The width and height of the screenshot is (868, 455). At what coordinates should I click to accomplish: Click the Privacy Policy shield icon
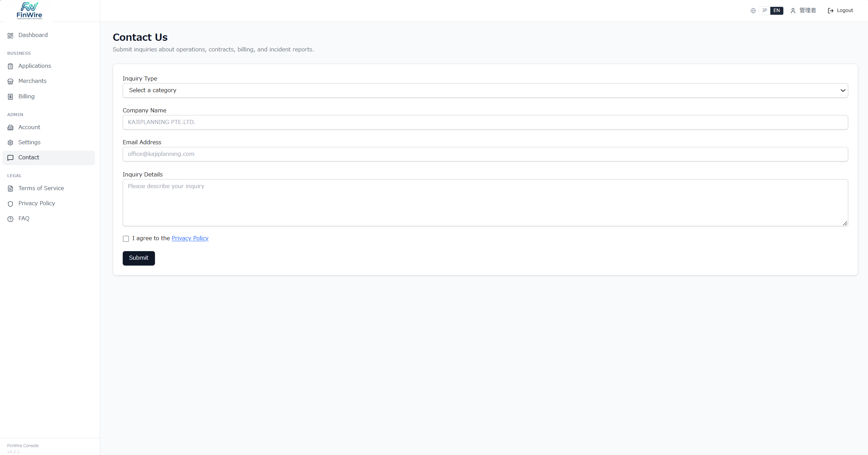tap(11, 204)
